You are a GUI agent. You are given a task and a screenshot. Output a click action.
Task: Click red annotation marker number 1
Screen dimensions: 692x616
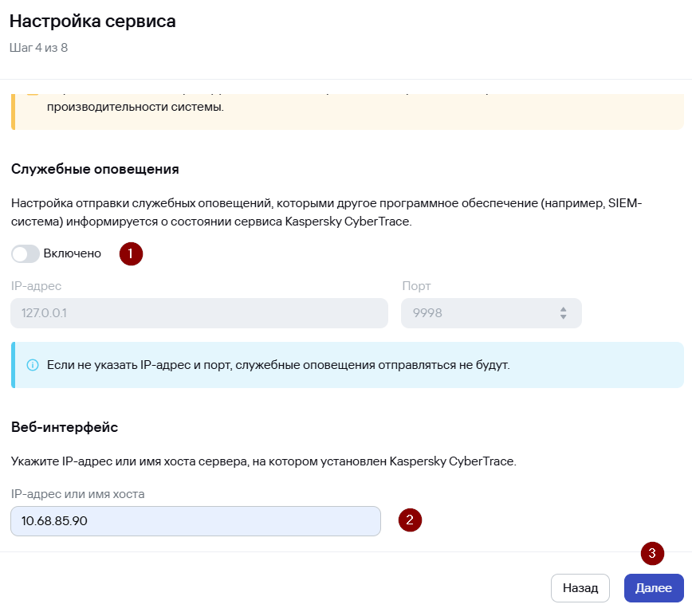(131, 253)
